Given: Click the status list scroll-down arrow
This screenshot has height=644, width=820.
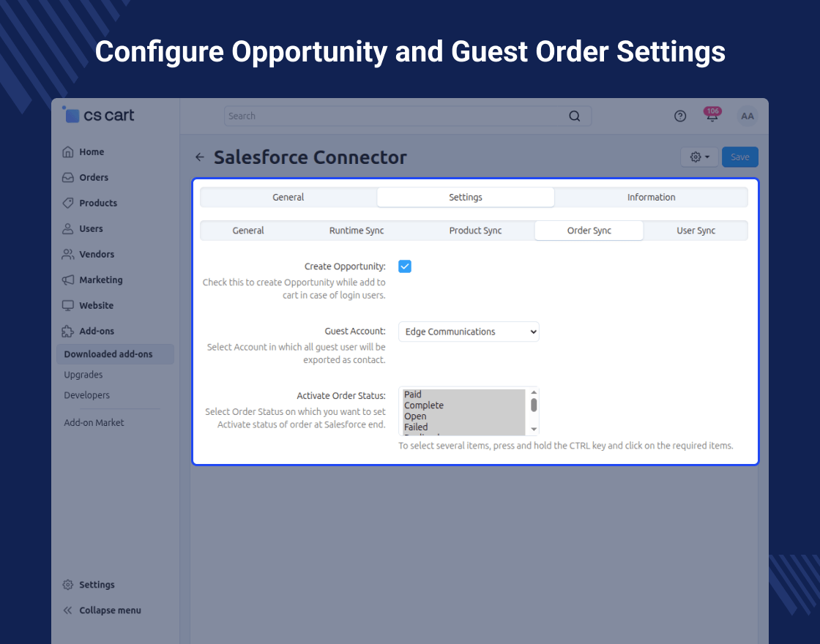Looking at the screenshot, I should (x=534, y=429).
